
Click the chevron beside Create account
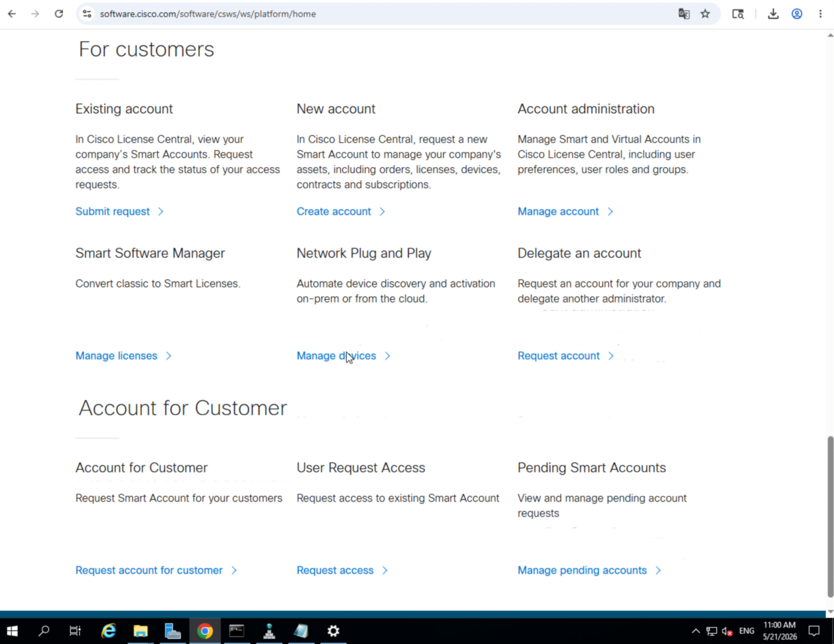(x=382, y=212)
